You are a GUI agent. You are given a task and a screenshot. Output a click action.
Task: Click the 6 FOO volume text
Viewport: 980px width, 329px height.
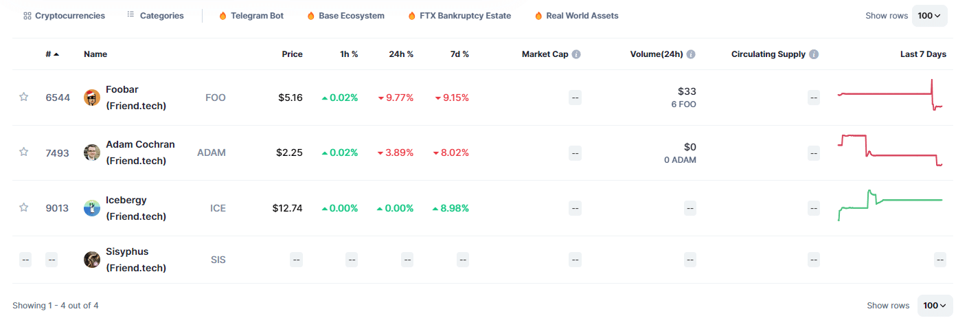pyautogui.click(x=683, y=104)
